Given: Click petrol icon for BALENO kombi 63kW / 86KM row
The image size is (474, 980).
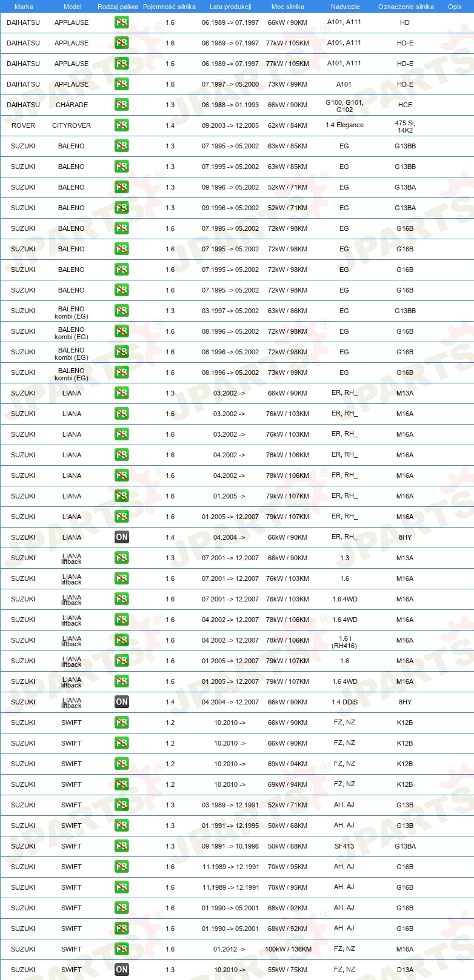Looking at the screenshot, I should [x=122, y=311].
